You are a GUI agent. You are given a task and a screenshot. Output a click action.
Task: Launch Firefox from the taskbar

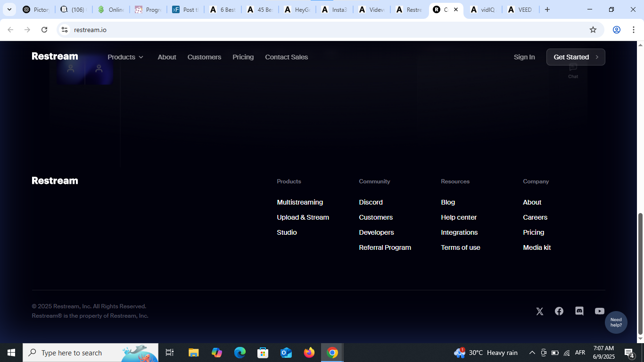tap(309, 353)
